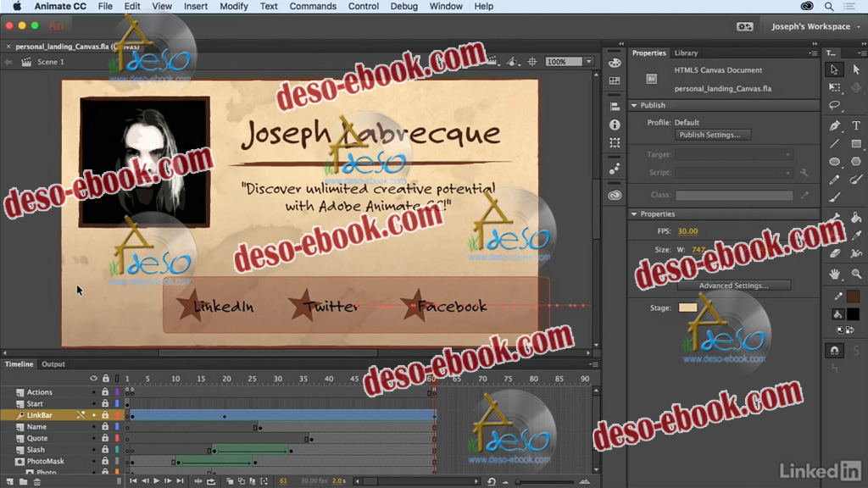Open the Stage color swatch
The width and height of the screenshot is (868, 488).
(687, 308)
